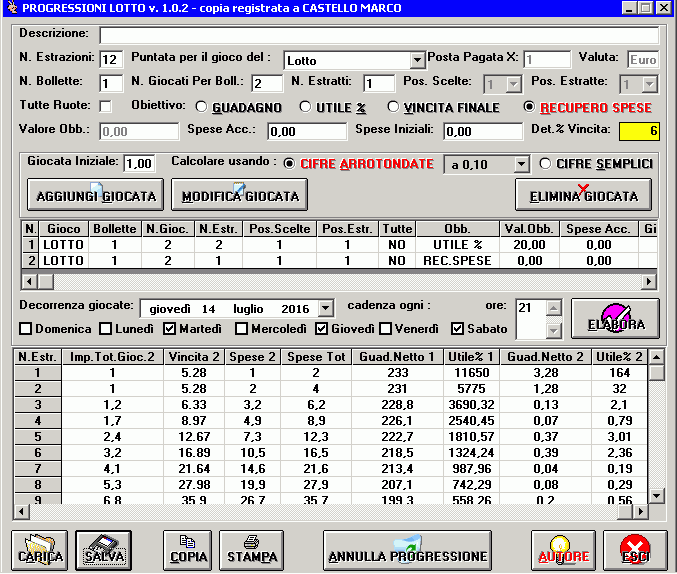Click left arrow of giocate table scrollbar
The image size is (677, 574).
(29, 282)
